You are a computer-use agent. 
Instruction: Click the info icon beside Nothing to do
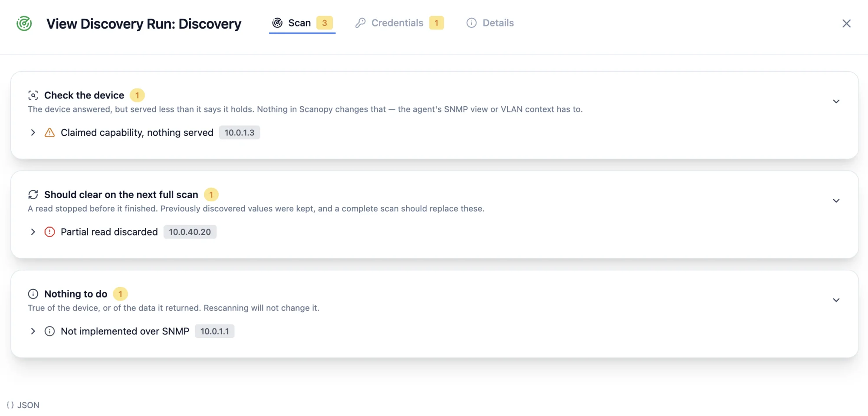point(33,294)
